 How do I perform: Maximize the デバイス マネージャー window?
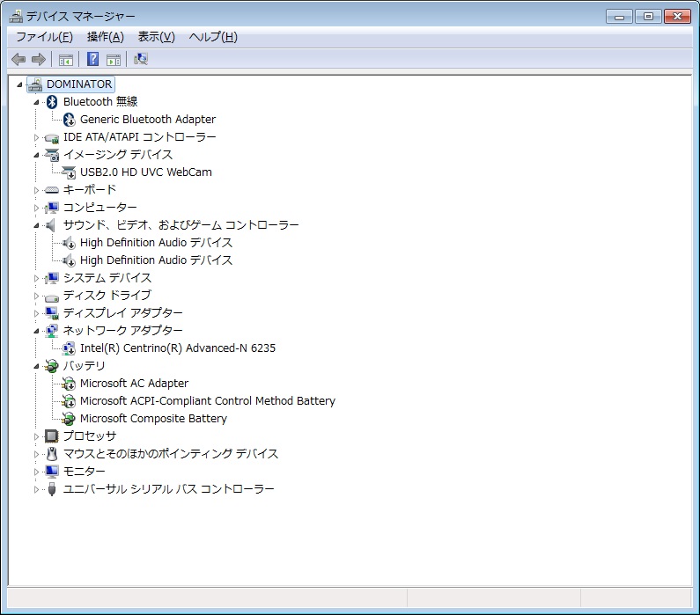pos(648,17)
